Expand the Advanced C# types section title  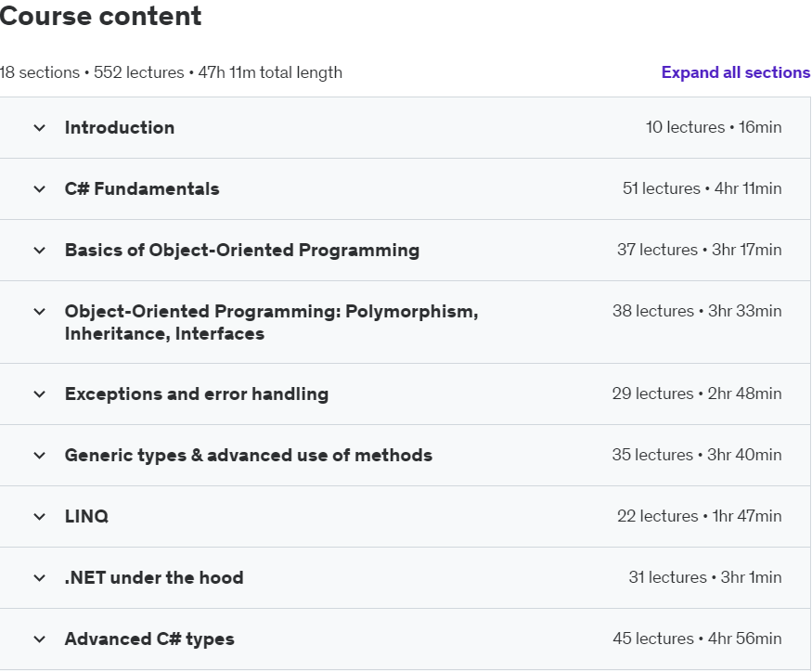pos(149,639)
